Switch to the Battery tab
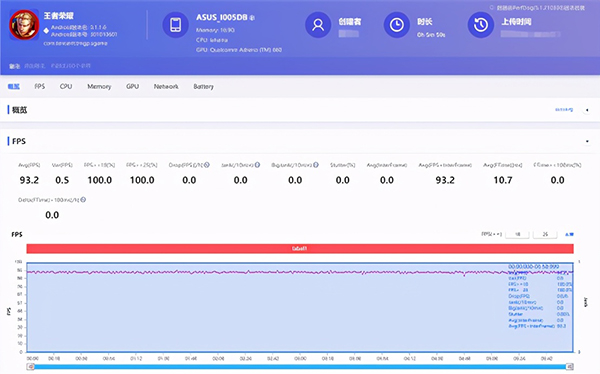Viewport: 600px width, 374px height. coord(204,87)
